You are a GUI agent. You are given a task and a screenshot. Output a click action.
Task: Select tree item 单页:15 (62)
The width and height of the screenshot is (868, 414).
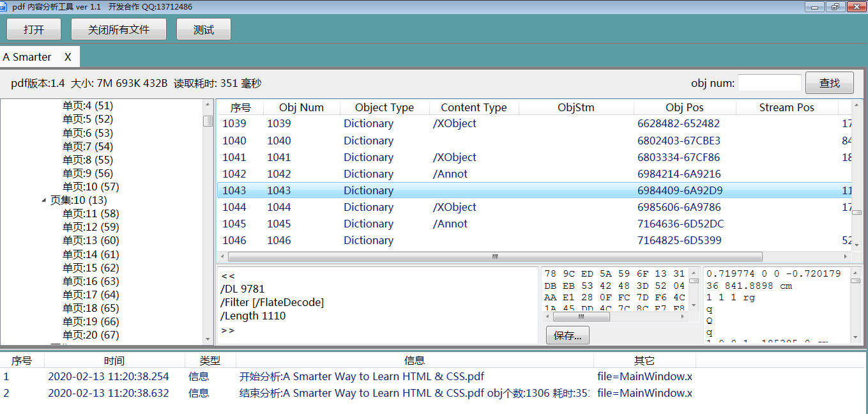(x=91, y=268)
